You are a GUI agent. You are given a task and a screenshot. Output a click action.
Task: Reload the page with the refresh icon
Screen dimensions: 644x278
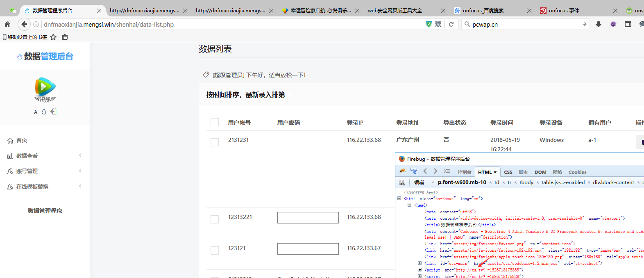coord(451,24)
